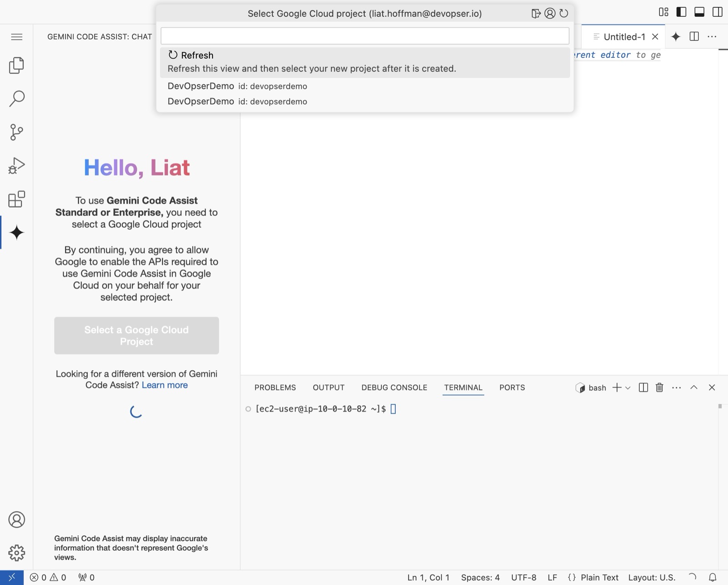Click the Gemini sparkle icon in editor toolbar
728x585 pixels.
(x=676, y=37)
